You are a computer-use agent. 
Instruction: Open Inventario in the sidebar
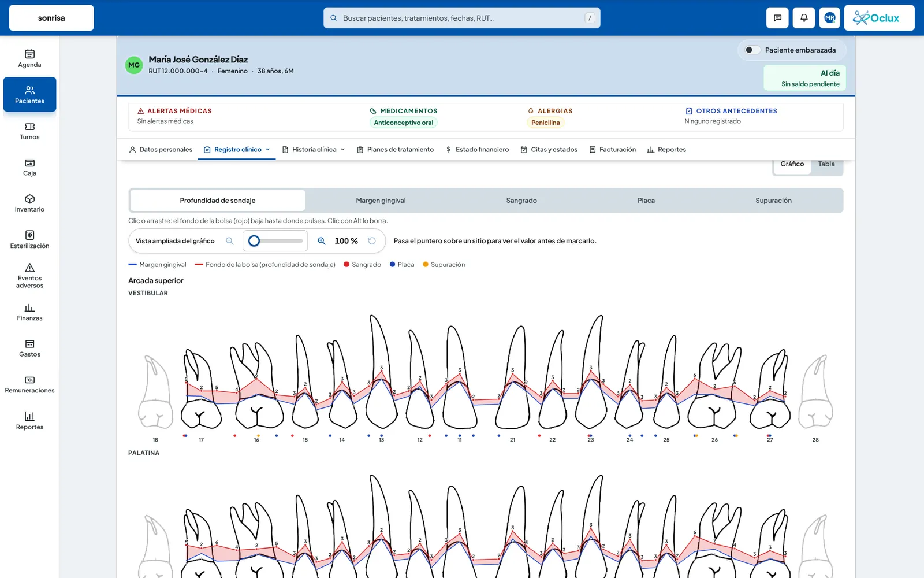29,203
